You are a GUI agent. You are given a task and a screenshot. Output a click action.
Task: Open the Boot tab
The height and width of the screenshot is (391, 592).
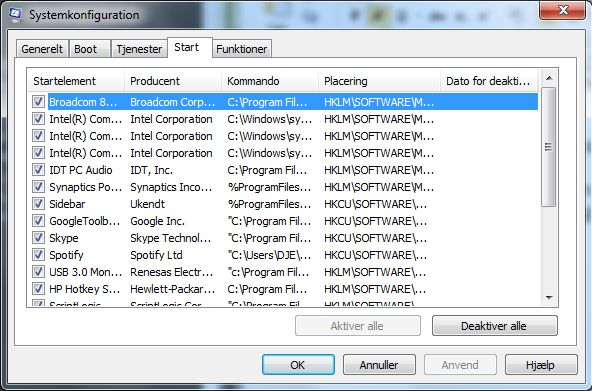tap(90, 49)
